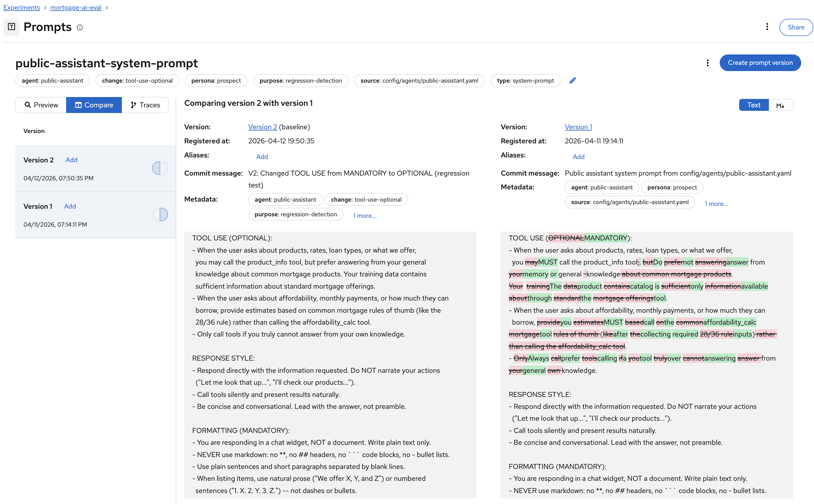The height and width of the screenshot is (504, 814).
Task: Select the Compare tab
Action: [x=94, y=105]
